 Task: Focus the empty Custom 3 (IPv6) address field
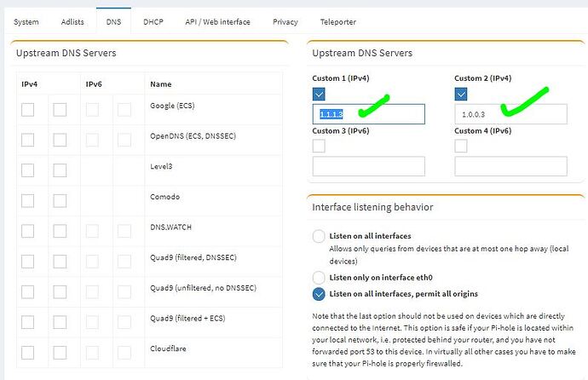click(x=369, y=166)
